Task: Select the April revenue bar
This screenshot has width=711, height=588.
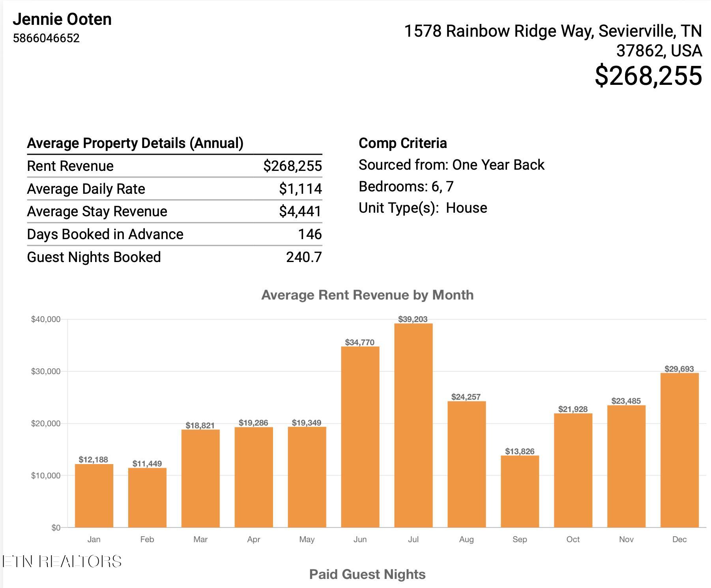Action: [254, 477]
